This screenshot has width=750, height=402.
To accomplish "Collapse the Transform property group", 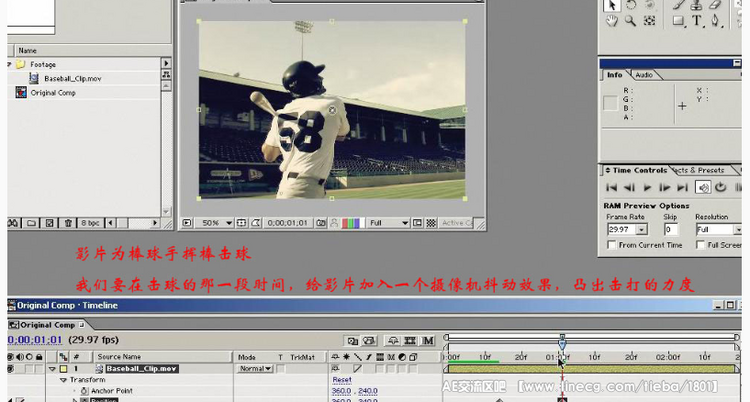I will coord(63,380).
